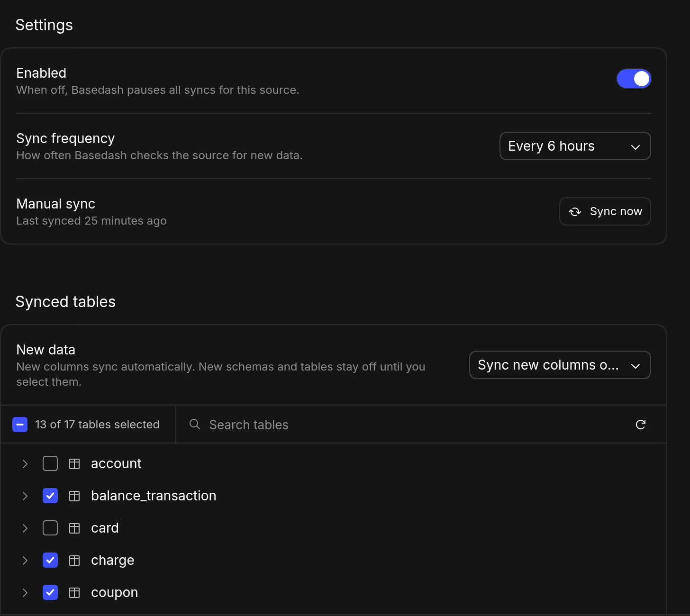Viewport: 690px width, 616px height.
Task: Uncheck the coupon table checkbox
Action: (x=50, y=592)
